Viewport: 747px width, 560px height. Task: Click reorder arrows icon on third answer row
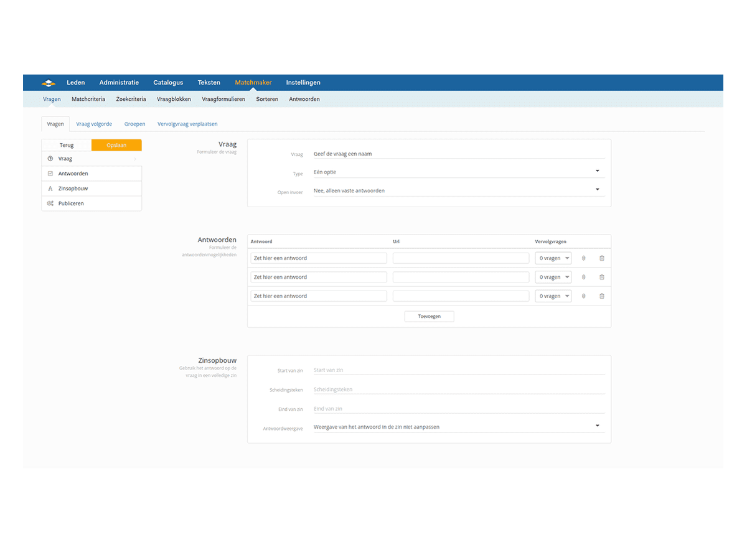pos(583,296)
